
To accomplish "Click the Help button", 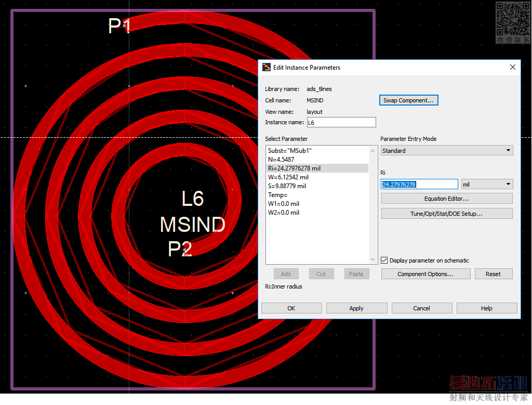I will click(487, 308).
